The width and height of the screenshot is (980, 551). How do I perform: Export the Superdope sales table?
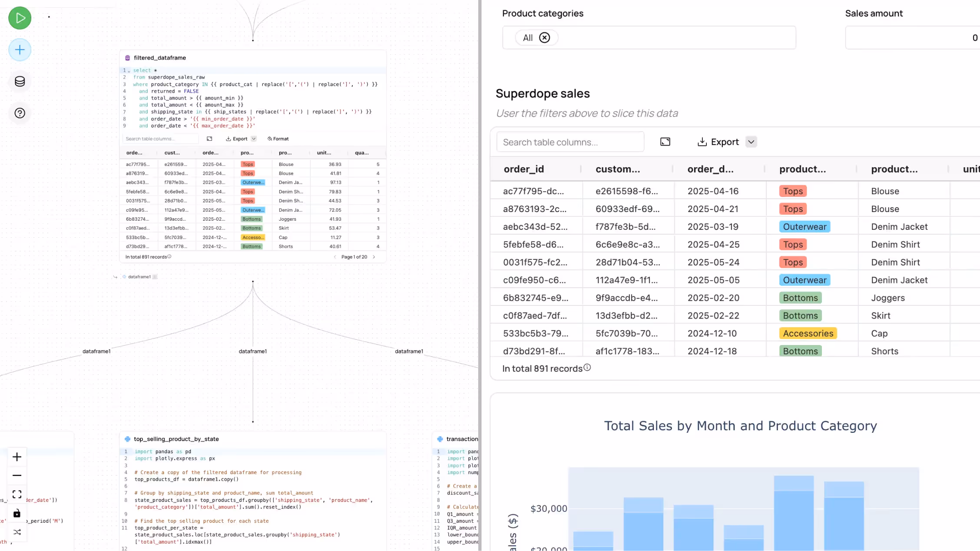click(718, 142)
